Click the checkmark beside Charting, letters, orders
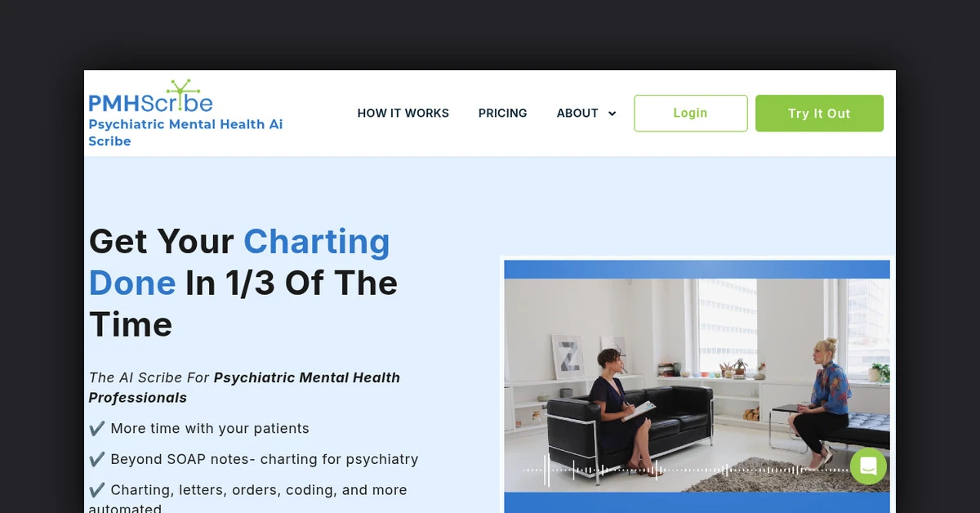 coord(97,490)
